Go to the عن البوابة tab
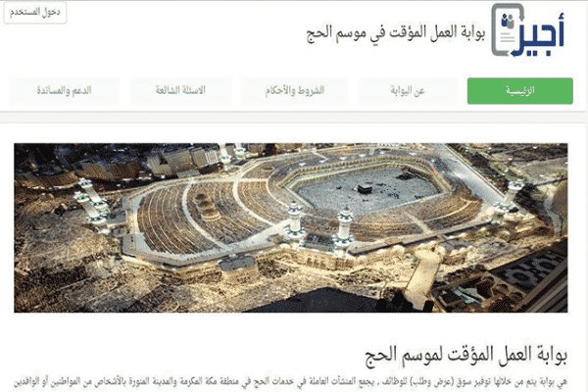Image resolution: width=588 pixels, height=392 pixels. pyautogui.click(x=408, y=91)
